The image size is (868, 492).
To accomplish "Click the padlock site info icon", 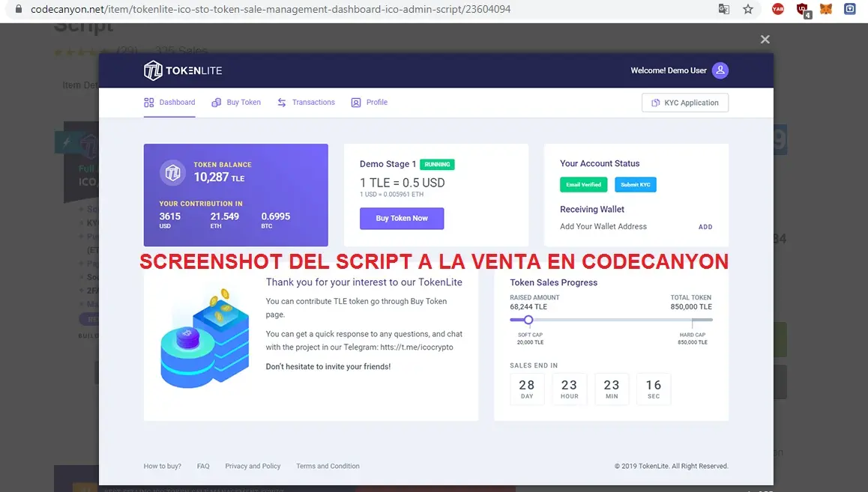I will [x=18, y=9].
